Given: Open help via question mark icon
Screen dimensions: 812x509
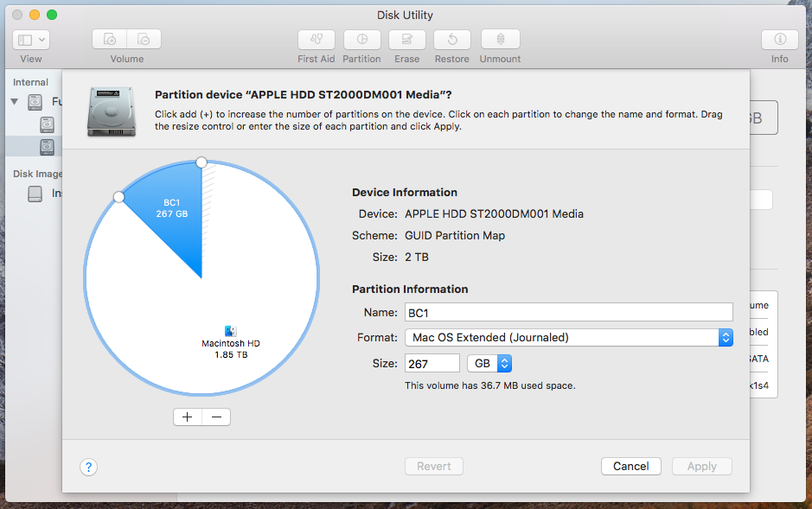Looking at the screenshot, I should [x=88, y=467].
